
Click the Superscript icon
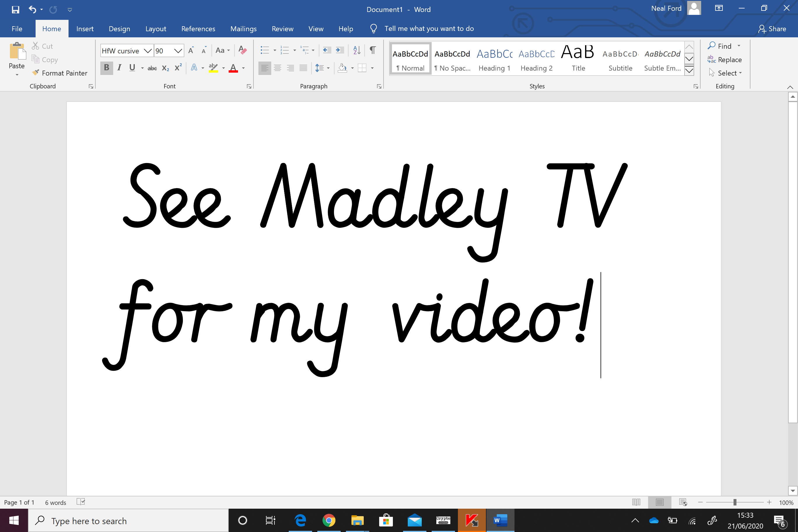(x=178, y=68)
